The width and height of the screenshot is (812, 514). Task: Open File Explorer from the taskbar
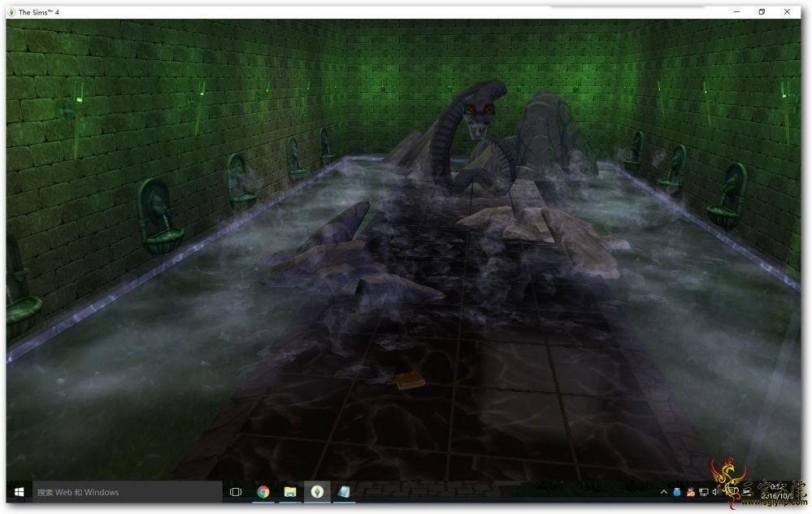(290, 492)
